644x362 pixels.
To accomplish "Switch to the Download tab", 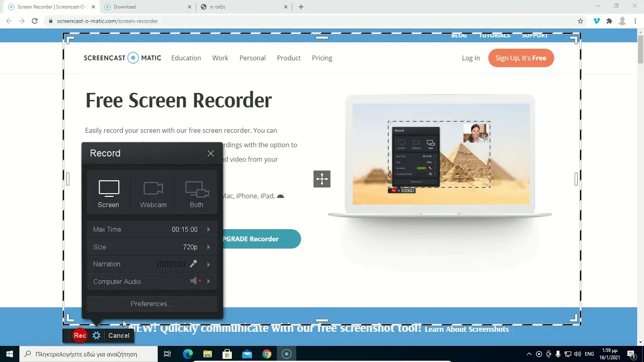I will coord(146,7).
